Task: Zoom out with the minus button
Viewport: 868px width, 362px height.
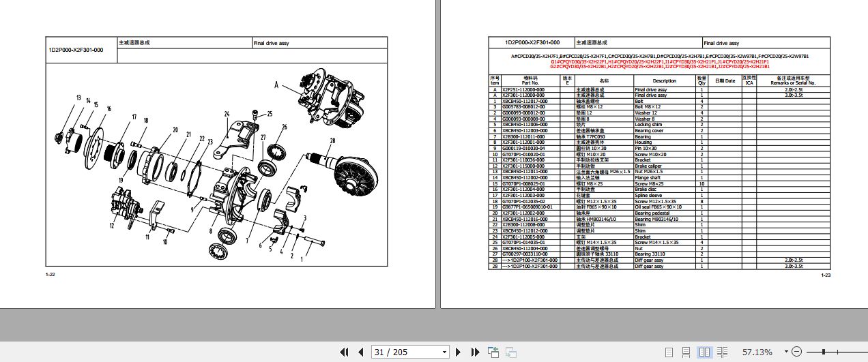Action: coord(795,352)
